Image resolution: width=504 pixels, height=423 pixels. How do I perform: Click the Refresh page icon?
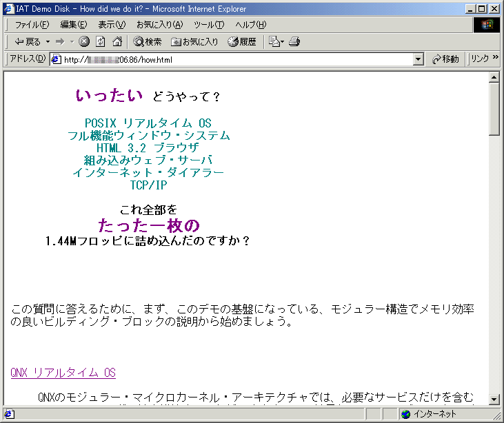[x=101, y=41]
